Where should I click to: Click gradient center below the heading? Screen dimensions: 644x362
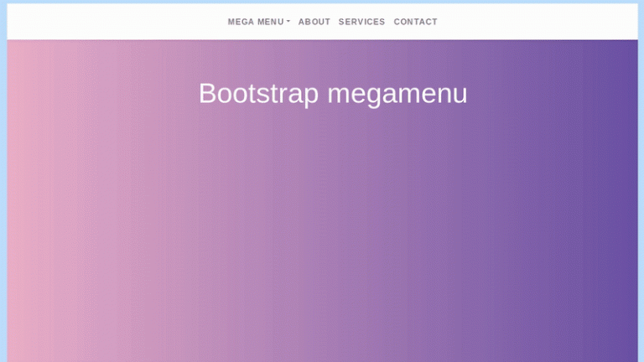[332, 218]
